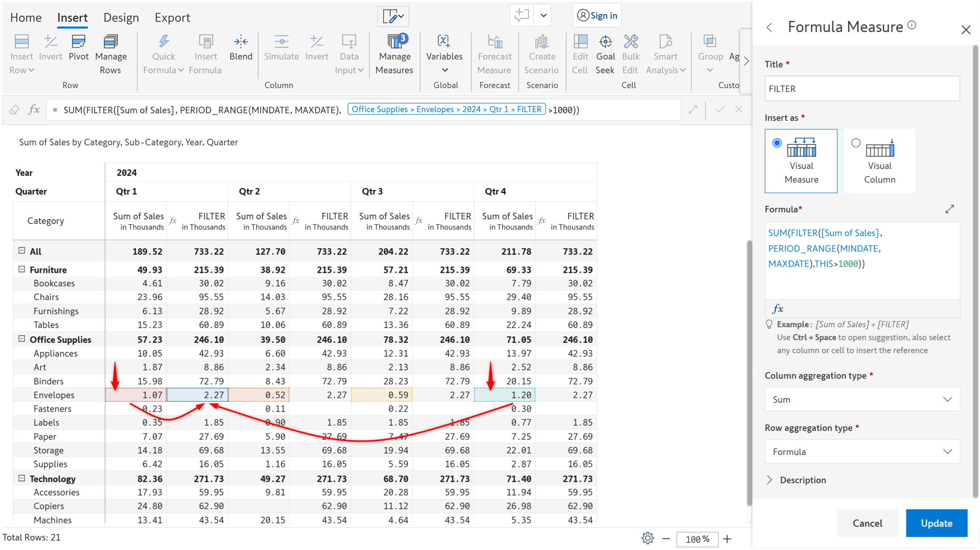The height and width of the screenshot is (550, 980).
Task: Collapse the Office Supplies group
Action: pos(22,339)
